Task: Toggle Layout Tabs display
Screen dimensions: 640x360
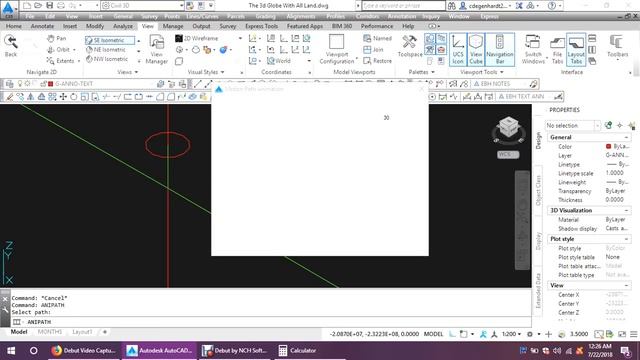Action: point(576,49)
